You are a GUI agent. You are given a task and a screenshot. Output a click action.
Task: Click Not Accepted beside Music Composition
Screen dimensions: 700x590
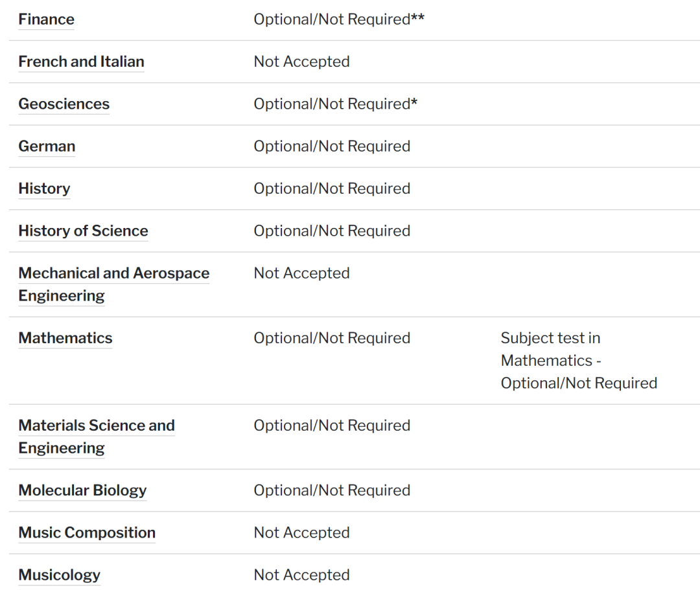pos(301,532)
